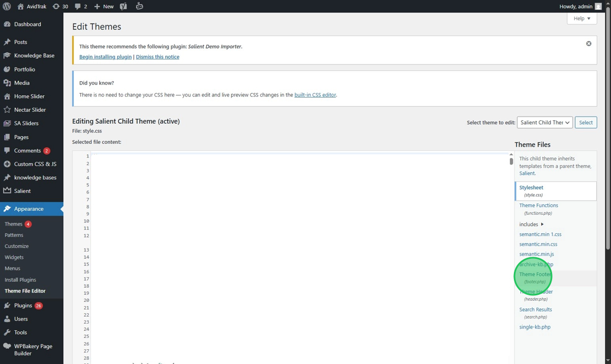Open the Select theme to edit dropdown

544,122
